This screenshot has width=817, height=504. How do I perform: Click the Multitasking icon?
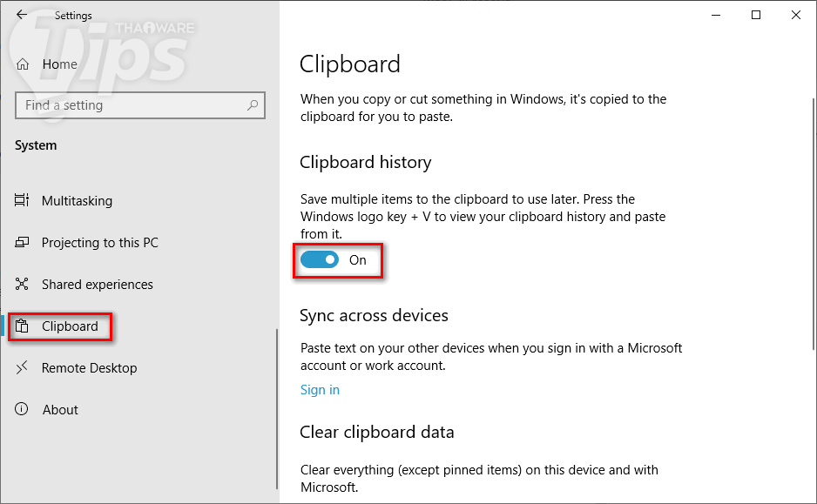coord(23,201)
